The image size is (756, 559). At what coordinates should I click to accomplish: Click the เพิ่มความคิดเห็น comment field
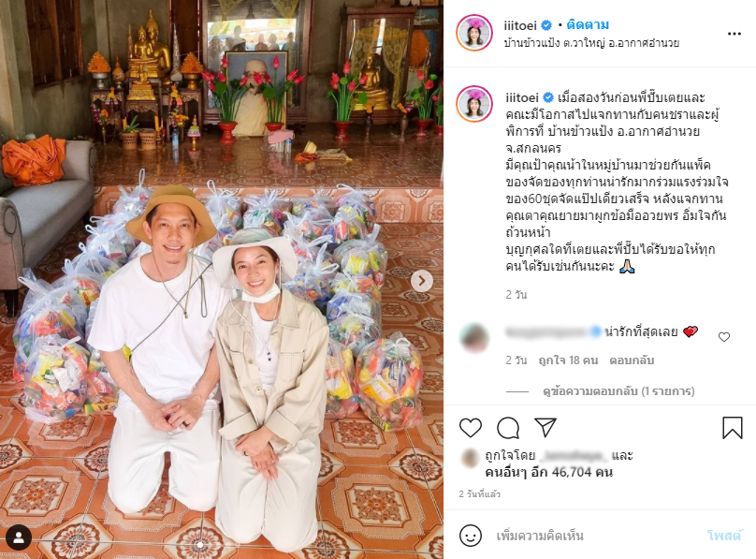pyautogui.click(x=594, y=536)
